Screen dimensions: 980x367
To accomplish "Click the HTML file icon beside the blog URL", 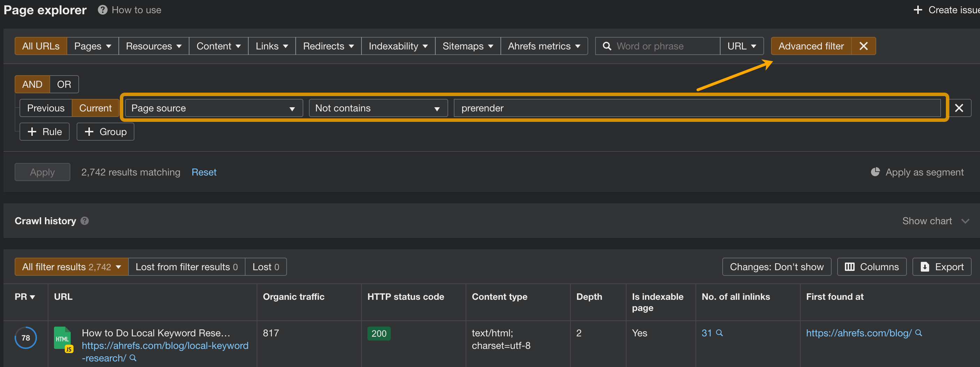I will 62,338.
